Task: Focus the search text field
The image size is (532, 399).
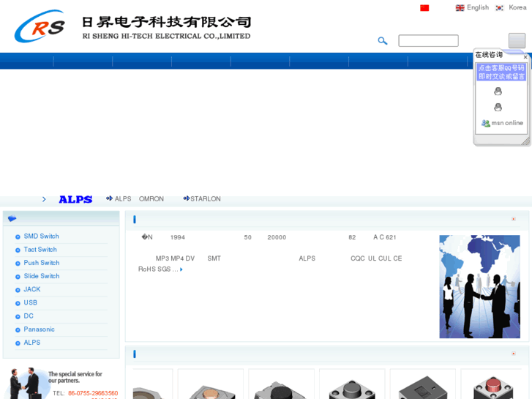Action: [x=428, y=41]
